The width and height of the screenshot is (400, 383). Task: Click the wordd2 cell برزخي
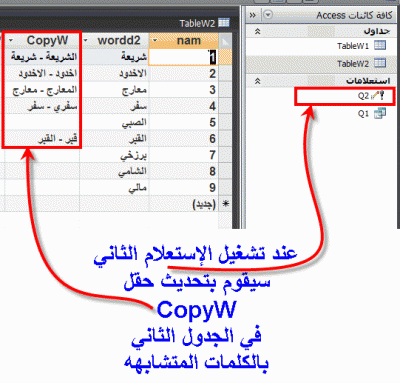click(115, 155)
